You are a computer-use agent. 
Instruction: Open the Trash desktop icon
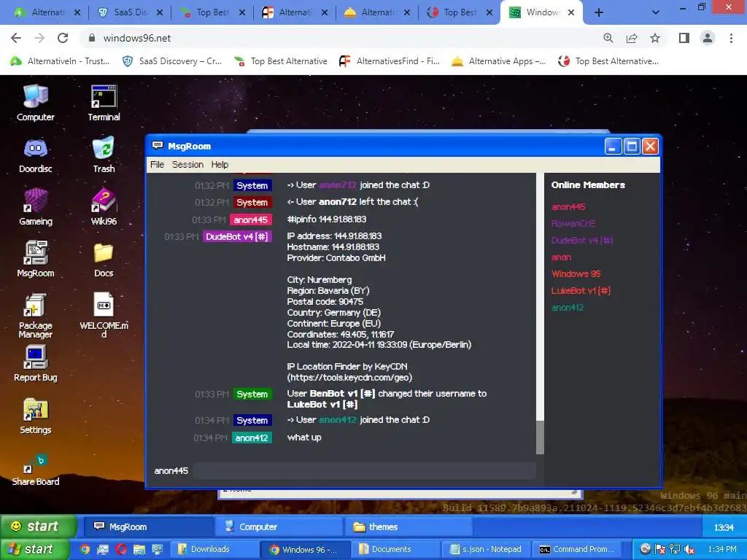pos(104,155)
